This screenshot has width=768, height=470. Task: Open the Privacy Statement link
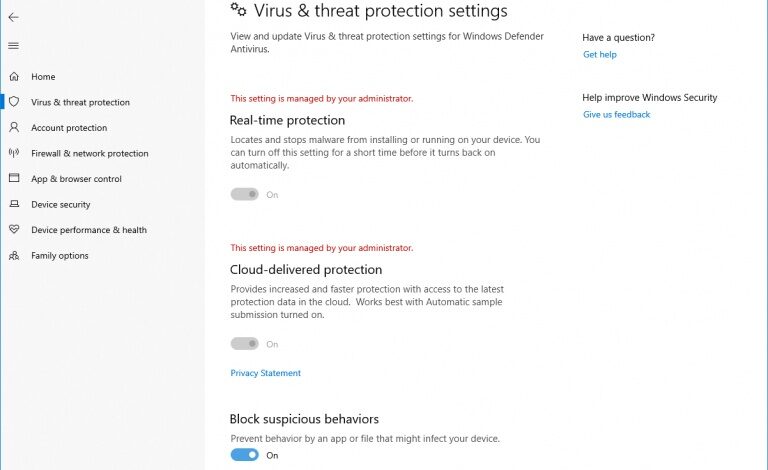[265, 373]
